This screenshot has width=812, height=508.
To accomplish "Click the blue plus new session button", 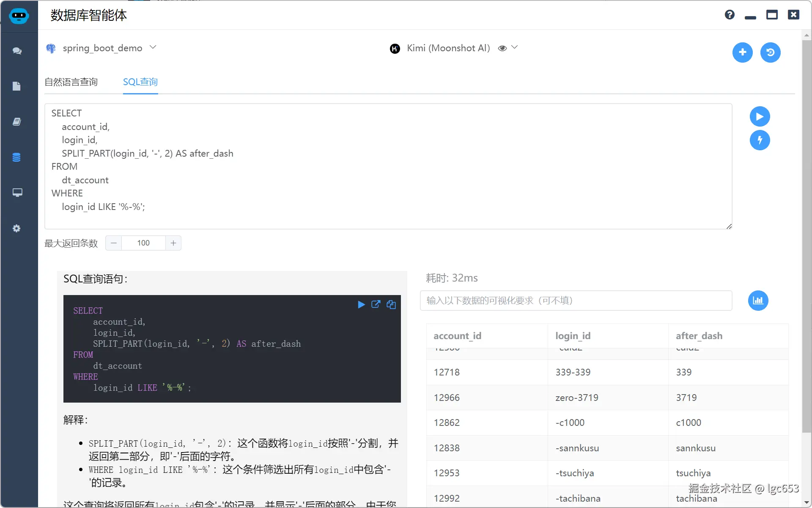I will 742,52.
